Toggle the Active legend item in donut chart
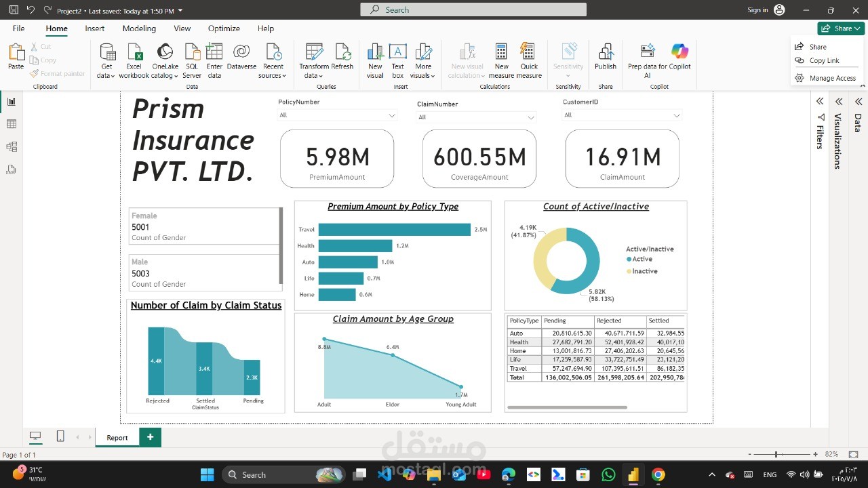Screen dimensions: 868x488 tap(642, 259)
